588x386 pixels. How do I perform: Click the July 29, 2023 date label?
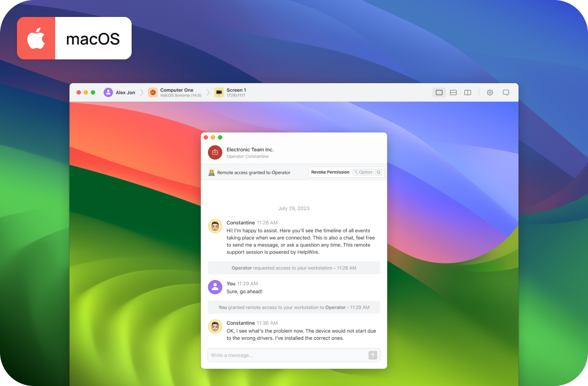[293, 208]
